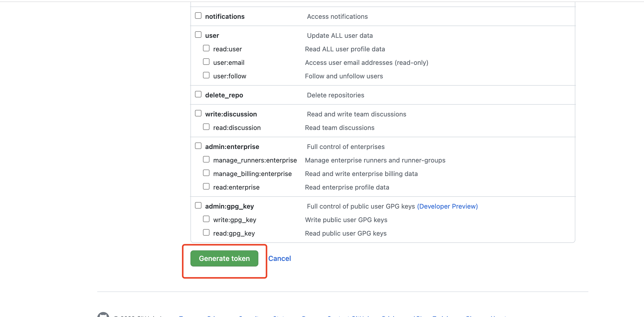Click the GitHub logo in the footer
644x317 pixels.
(103, 314)
